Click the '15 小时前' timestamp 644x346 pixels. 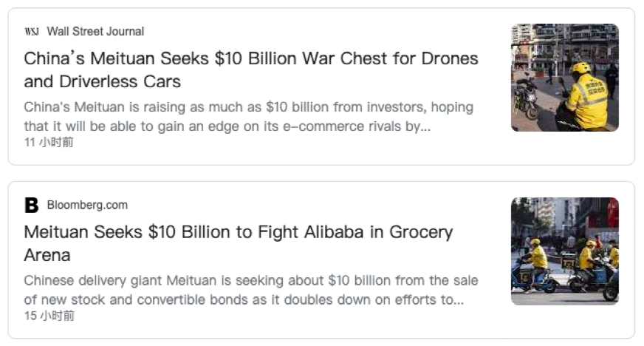click(49, 316)
